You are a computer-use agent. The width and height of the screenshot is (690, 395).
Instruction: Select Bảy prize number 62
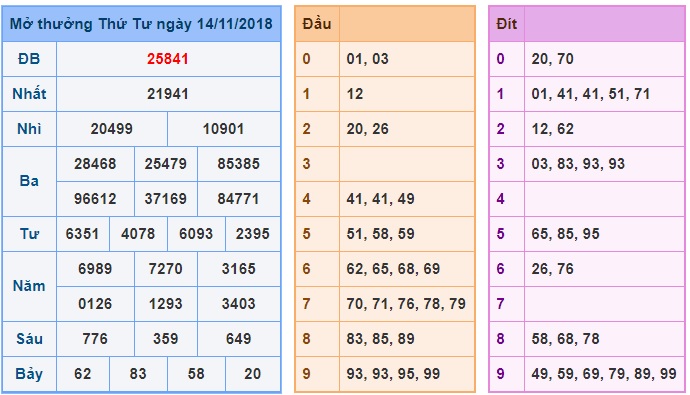(82, 374)
